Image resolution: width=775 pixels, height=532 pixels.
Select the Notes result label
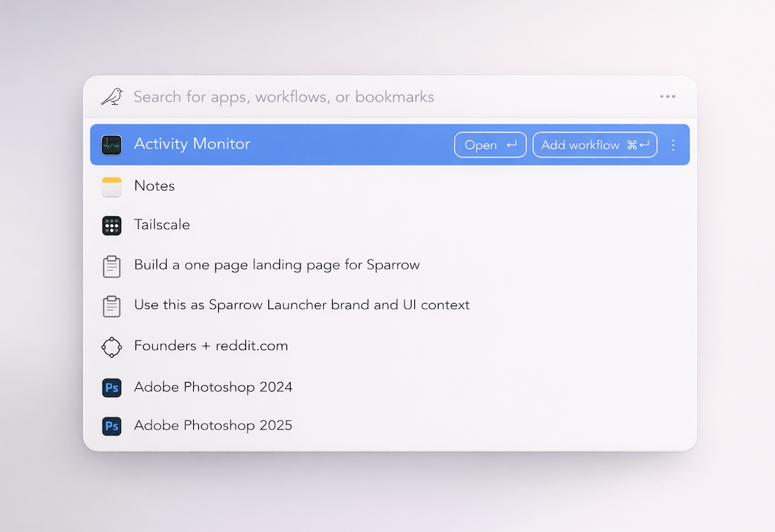154,186
